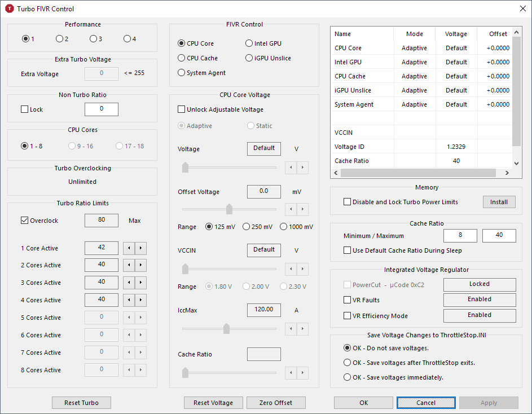The image size is (532, 414).
Task: Close the Turbo FIVR Control window
Action: tap(523, 8)
